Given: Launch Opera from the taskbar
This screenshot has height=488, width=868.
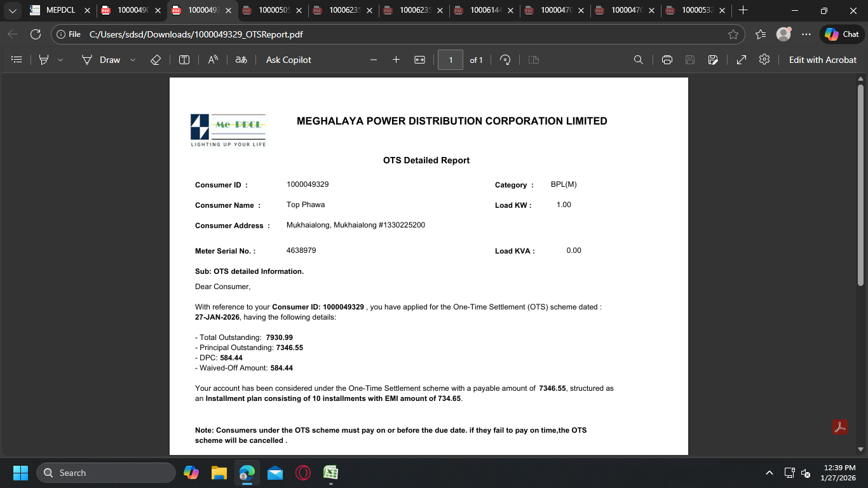Looking at the screenshot, I should tap(302, 473).
